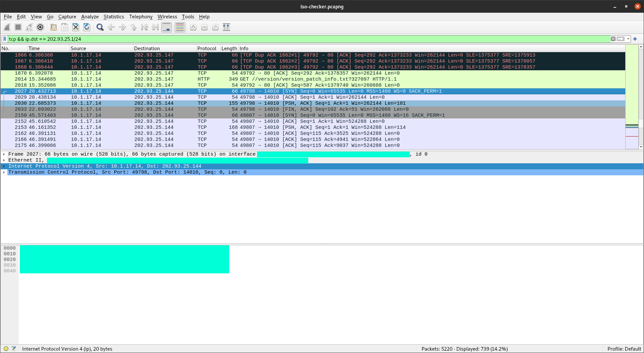
Task: Sort packets by Protocol column
Action: [x=208, y=49]
